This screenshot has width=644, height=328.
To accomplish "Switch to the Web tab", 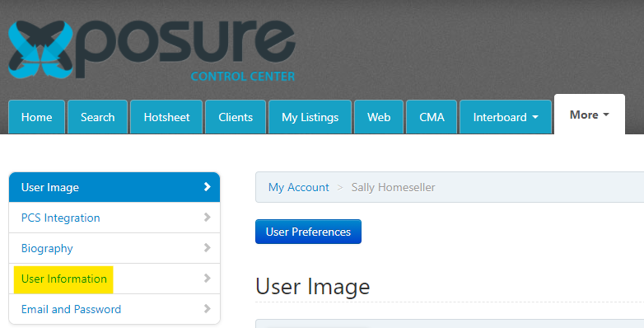I will (x=379, y=117).
